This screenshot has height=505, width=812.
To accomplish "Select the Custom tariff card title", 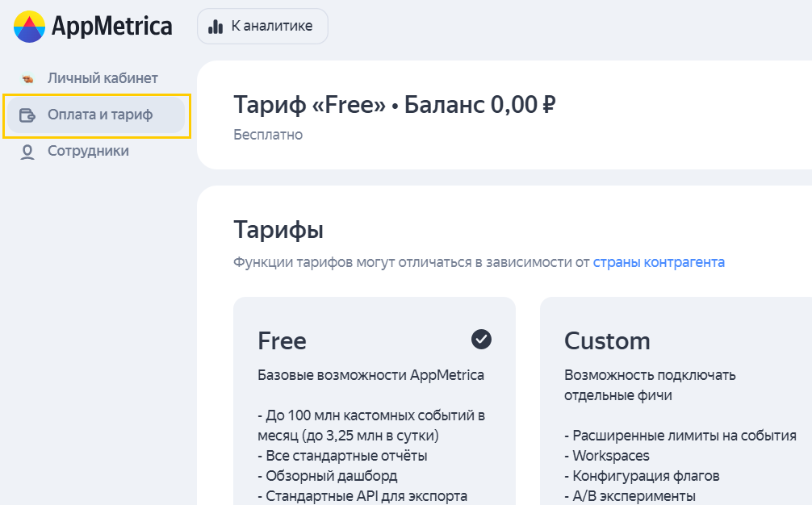I will coord(607,340).
